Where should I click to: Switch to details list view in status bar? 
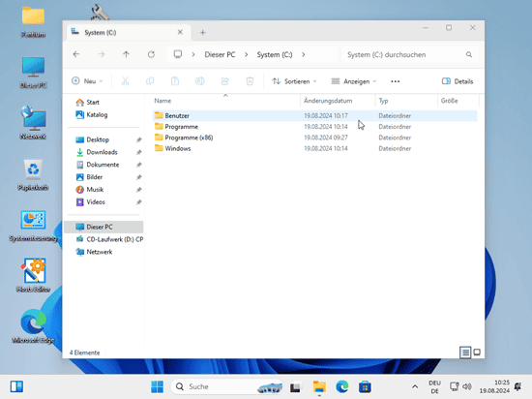click(465, 353)
